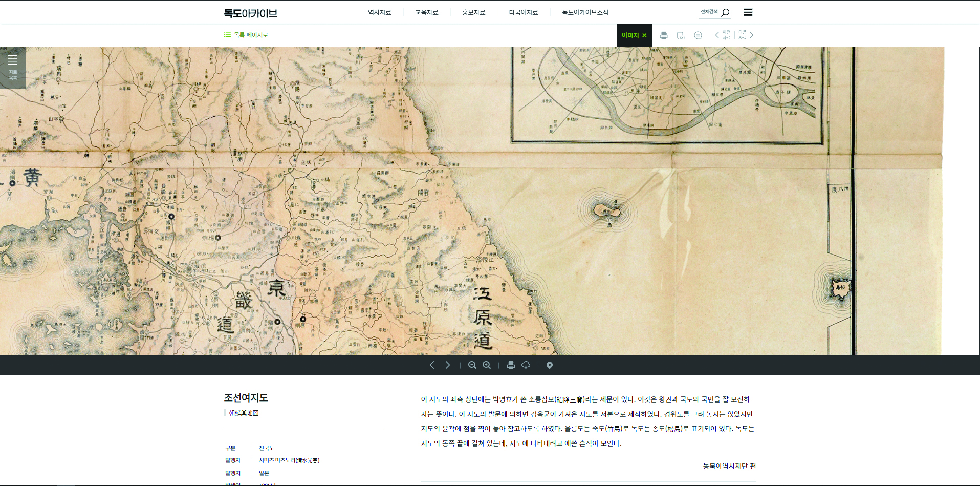Viewport: 980px width, 486px height.
Task: Click the 전국도 category value
Action: click(x=266, y=448)
